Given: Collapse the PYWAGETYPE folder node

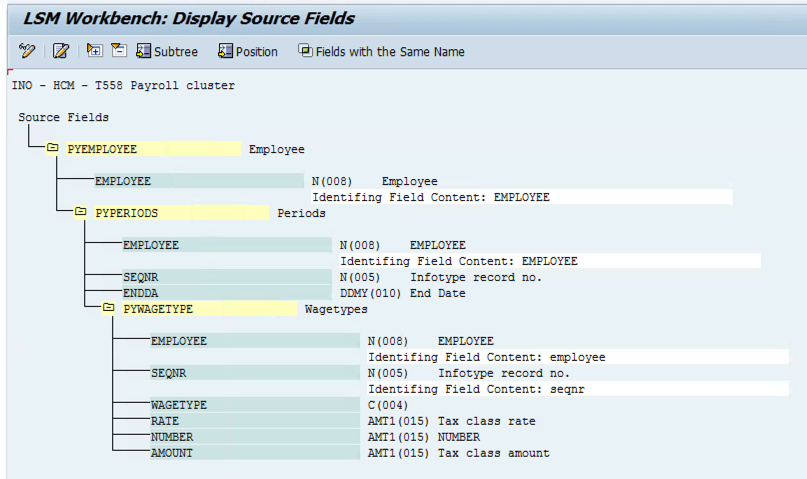Looking at the screenshot, I should (108, 308).
